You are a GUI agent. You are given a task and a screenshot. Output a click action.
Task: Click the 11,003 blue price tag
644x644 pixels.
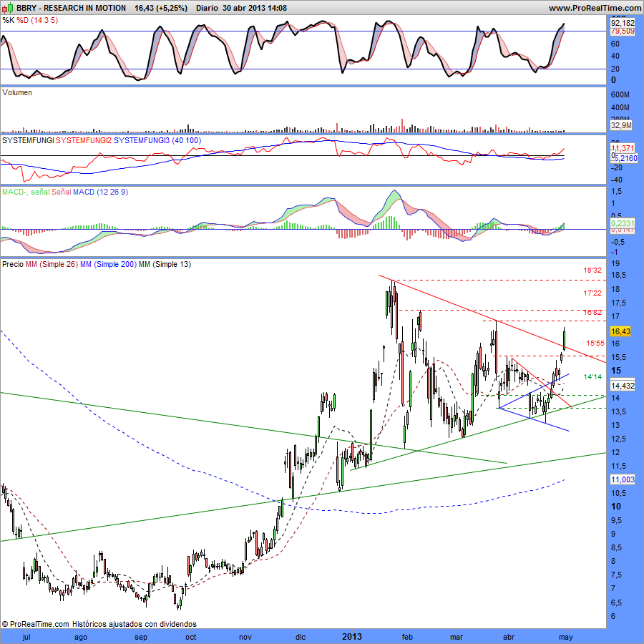[x=622, y=479]
